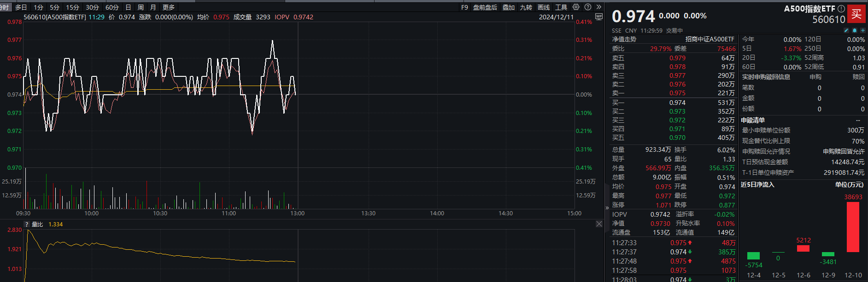The image size is (868, 282).
Task: Select the 60分 period tab
Action: tap(112, 7)
